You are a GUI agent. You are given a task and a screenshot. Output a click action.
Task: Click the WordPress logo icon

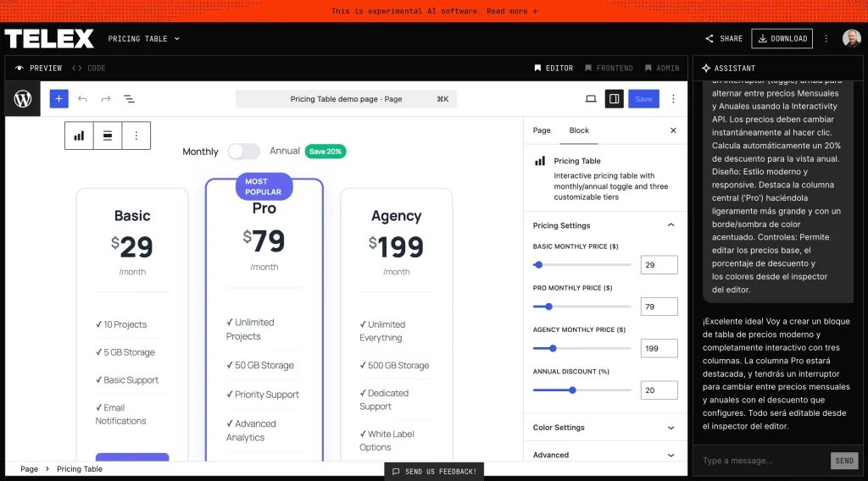(x=23, y=99)
